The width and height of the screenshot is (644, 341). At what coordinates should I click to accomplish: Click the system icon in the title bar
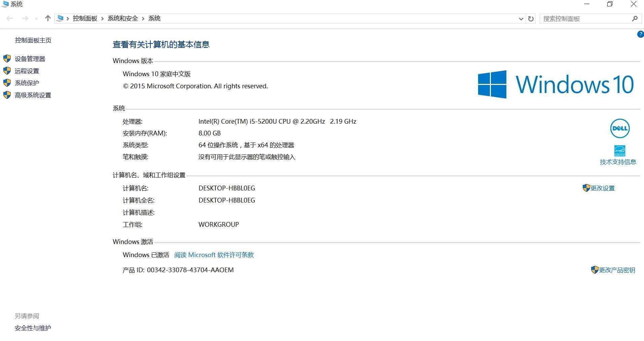pos(5,4)
